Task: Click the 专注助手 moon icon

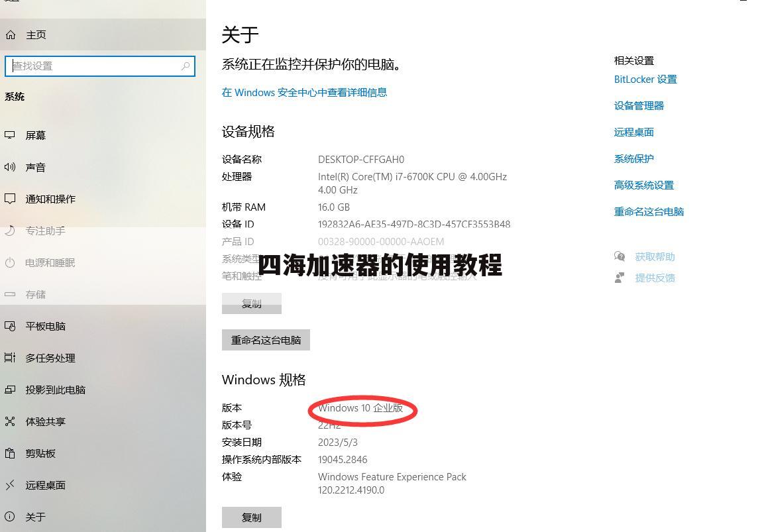Action: (x=10, y=231)
